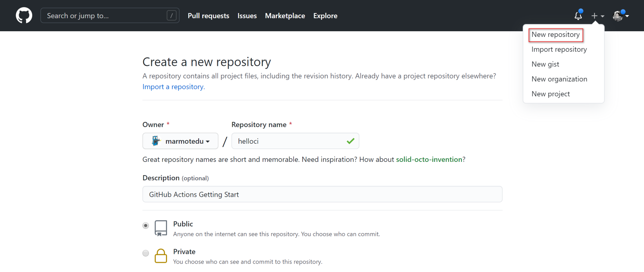Open the Pull requests page
The height and width of the screenshot is (272, 644).
point(208,16)
